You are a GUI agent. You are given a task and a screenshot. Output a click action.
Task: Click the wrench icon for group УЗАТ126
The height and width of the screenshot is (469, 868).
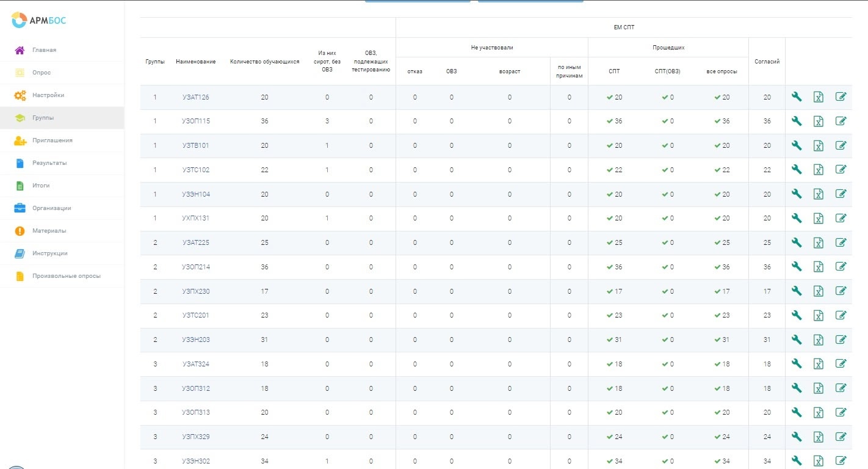coord(796,97)
